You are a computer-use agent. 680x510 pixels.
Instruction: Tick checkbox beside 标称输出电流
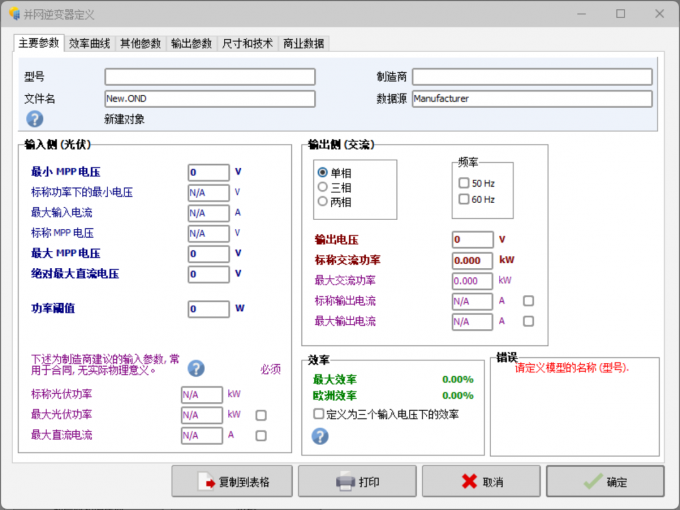click(528, 301)
